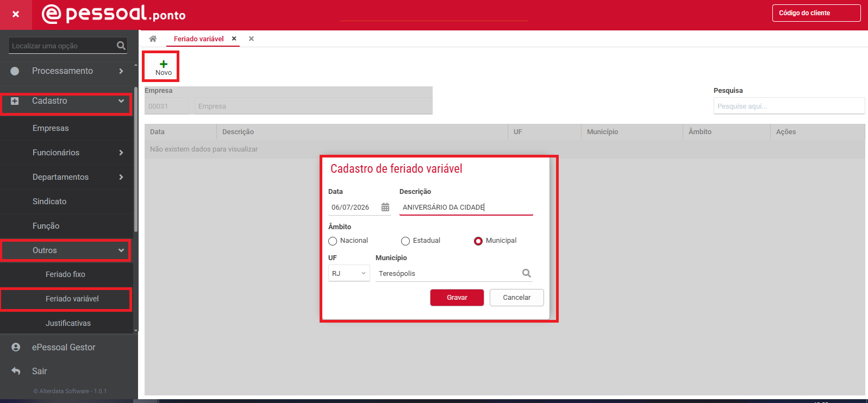868x403 pixels.
Task: Select the Municipal radio button
Action: pyautogui.click(x=478, y=241)
